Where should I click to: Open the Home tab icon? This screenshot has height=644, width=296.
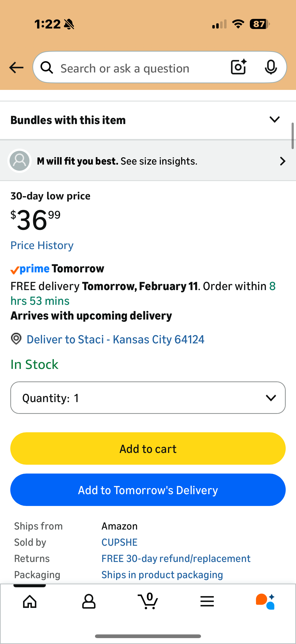click(30, 602)
